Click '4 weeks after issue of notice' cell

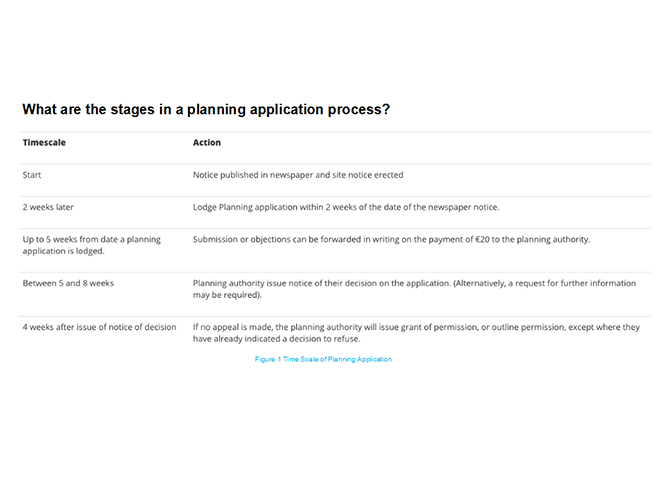(99, 327)
